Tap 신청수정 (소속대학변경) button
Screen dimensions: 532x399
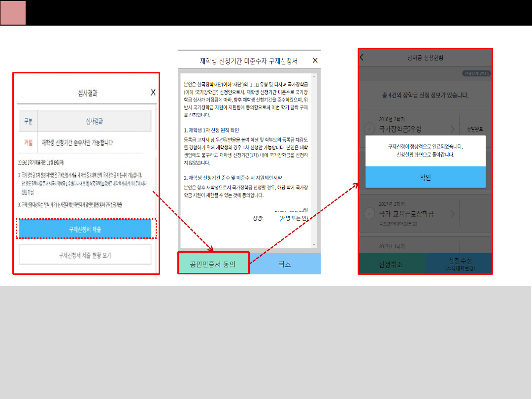458,264
